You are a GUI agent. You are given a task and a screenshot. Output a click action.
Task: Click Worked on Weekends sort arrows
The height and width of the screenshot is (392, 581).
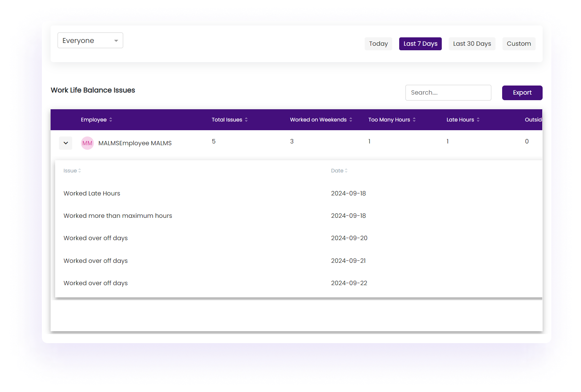click(351, 120)
